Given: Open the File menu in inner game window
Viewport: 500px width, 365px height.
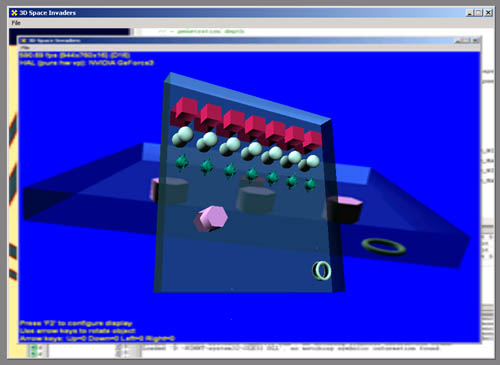Looking at the screenshot, I should (25, 48).
